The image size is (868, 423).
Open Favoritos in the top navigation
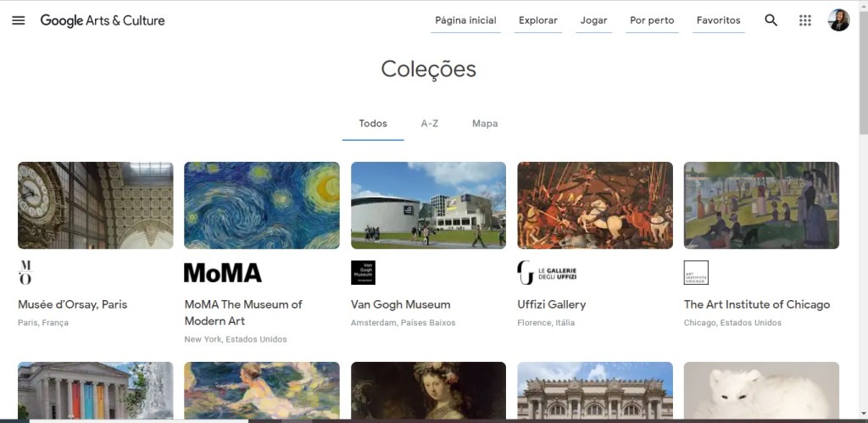point(718,20)
